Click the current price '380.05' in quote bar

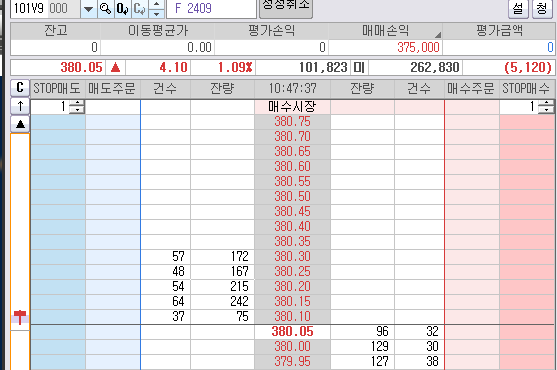tap(81, 67)
